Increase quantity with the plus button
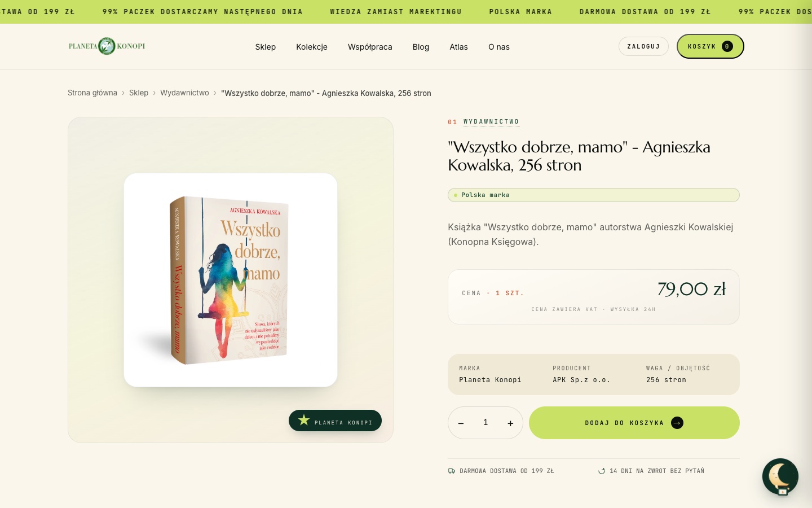The height and width of the screenshot is (508, 812). [510, 423]
